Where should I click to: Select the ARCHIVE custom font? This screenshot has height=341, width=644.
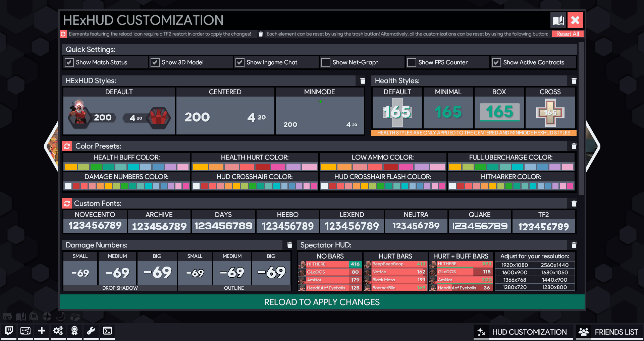(x=159, y=221)
